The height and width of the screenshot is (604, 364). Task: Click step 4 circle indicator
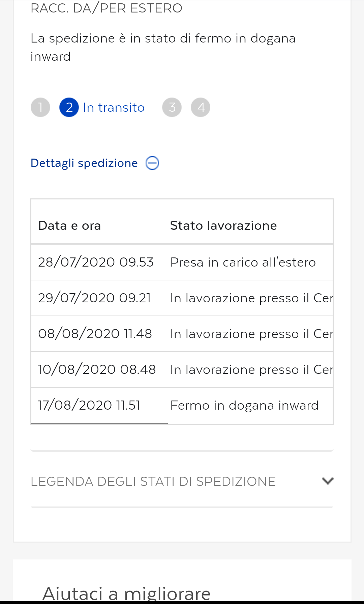click(201, 107)
